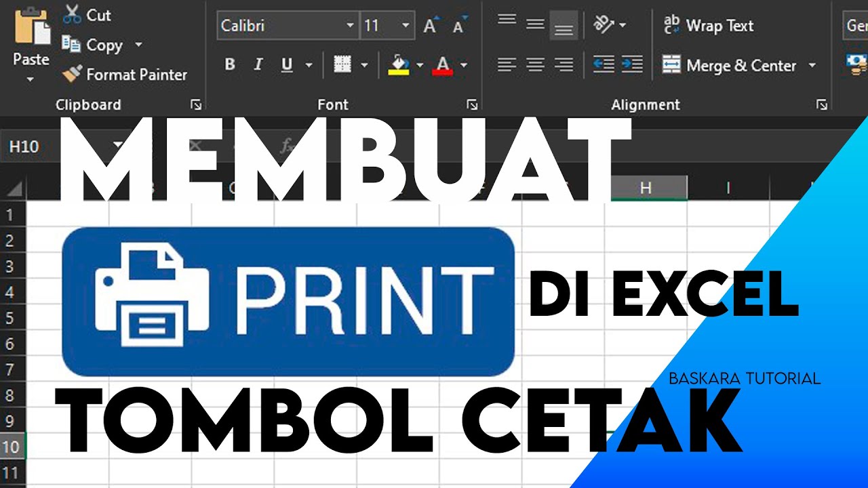Apply the yellow fill color
Screen dimensions: 868x488
coord(399,65)
